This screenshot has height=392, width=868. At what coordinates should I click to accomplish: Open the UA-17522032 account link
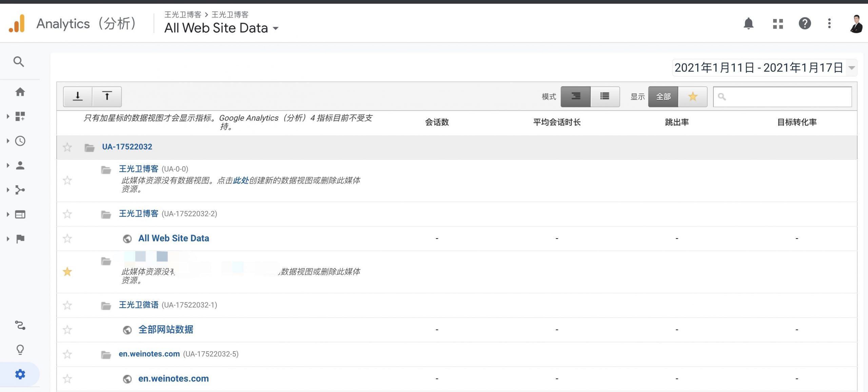[127, 147]
